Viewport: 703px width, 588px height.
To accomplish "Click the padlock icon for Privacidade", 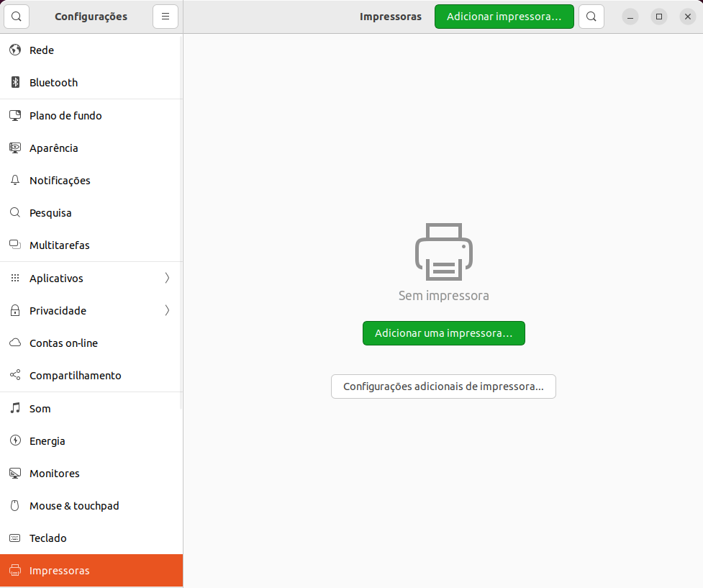I will pos(15,311).
